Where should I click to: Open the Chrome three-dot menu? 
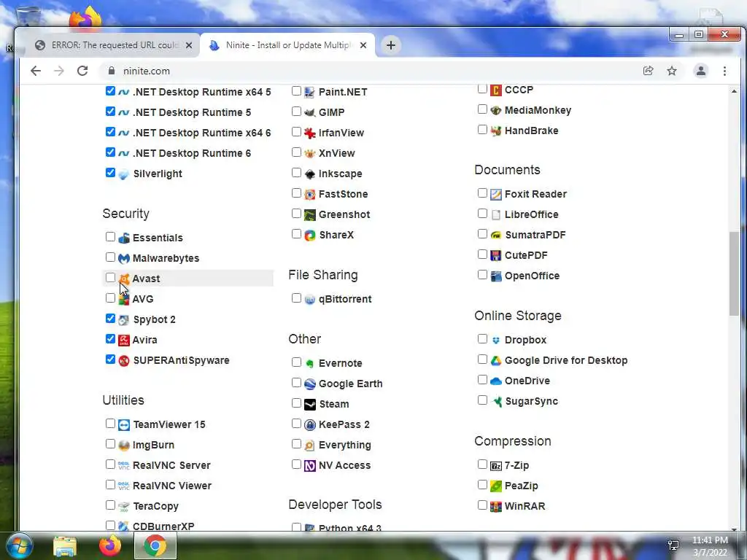(x=724, y=71)
